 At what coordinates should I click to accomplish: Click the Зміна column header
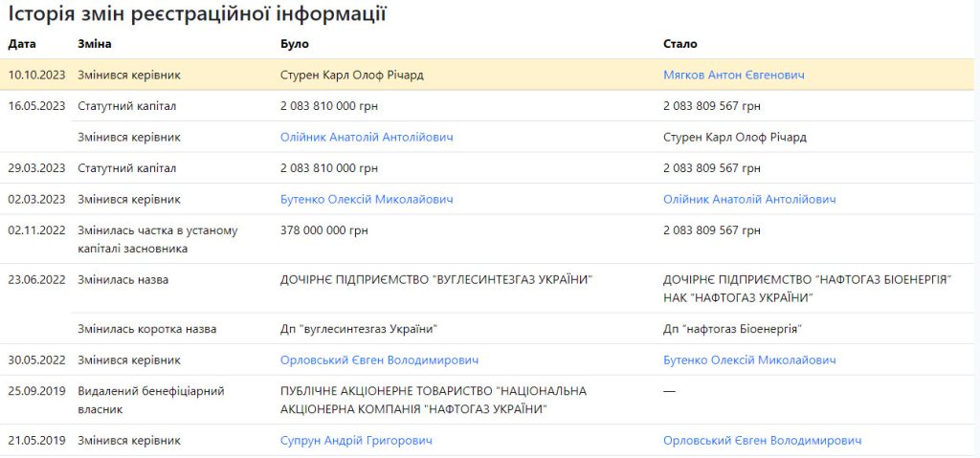pos(95,44)
